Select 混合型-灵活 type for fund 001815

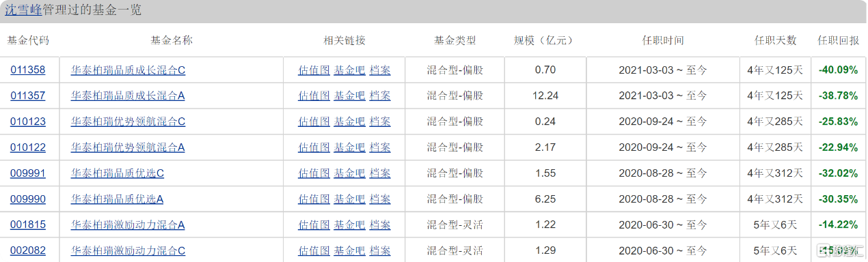pos(455,225)
